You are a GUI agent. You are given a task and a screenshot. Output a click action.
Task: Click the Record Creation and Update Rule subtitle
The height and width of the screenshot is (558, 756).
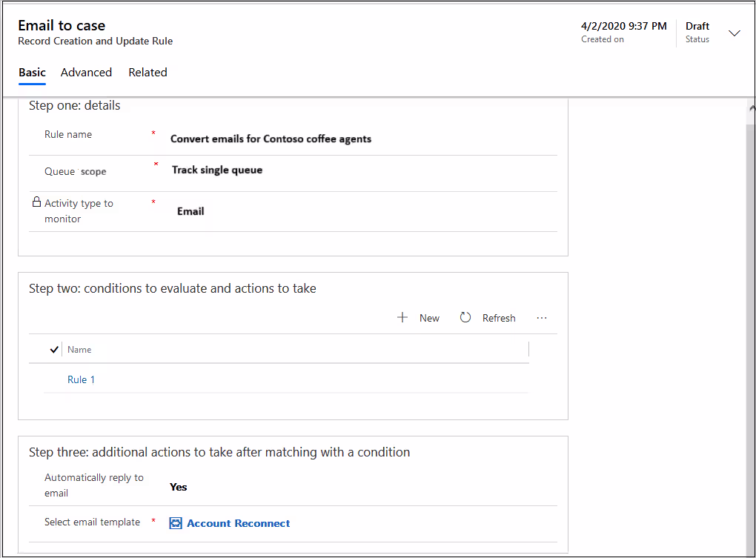tap(96, 41)
